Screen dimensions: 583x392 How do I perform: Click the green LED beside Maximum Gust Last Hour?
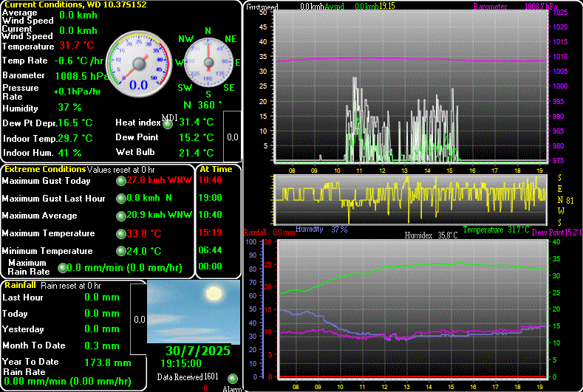pyautogui.click(x=121, y=199)
